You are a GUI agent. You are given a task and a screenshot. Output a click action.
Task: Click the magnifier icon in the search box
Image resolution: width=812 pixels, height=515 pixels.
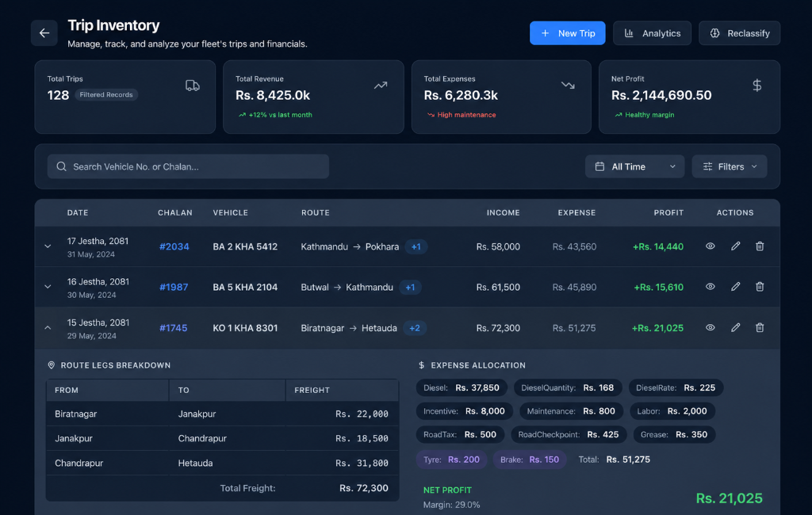[x=62, y=166]
